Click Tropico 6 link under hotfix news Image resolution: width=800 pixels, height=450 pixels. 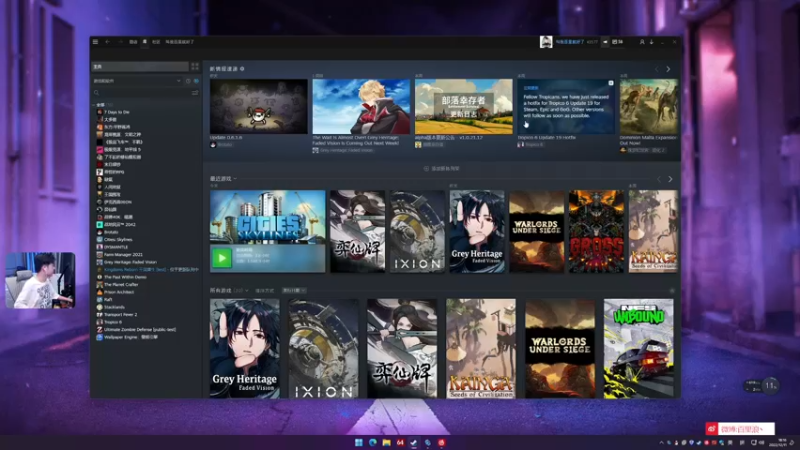534,144
